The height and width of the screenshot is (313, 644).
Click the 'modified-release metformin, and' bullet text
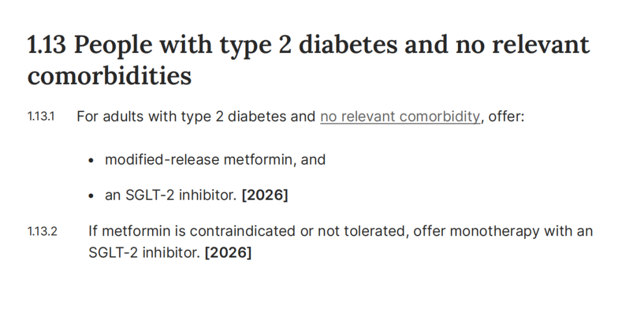(x=215, y=160)
